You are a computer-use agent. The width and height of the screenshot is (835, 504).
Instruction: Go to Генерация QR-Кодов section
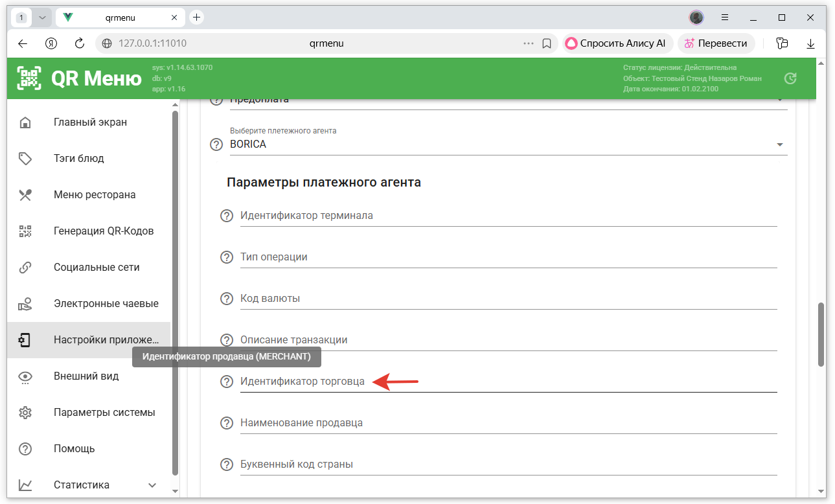(104, 231)
